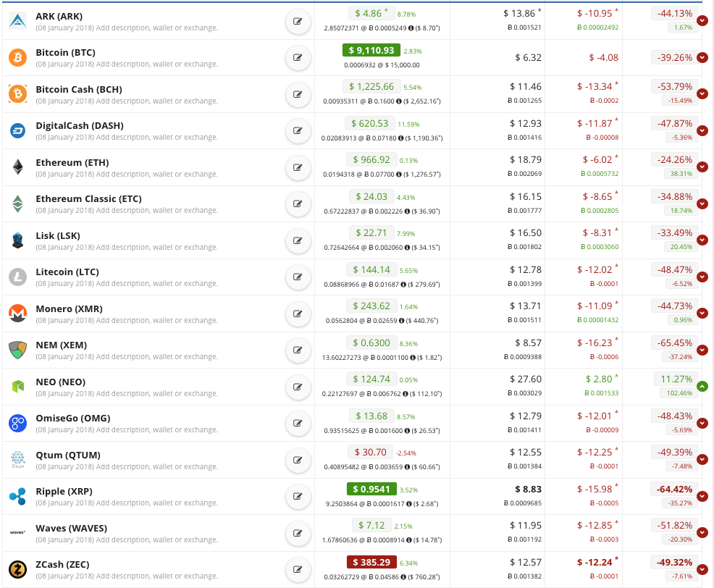The height and width of the screenshot is (588, 714).
Task: Edit the Waves (WAVES) entry
Action: [298, 533]
